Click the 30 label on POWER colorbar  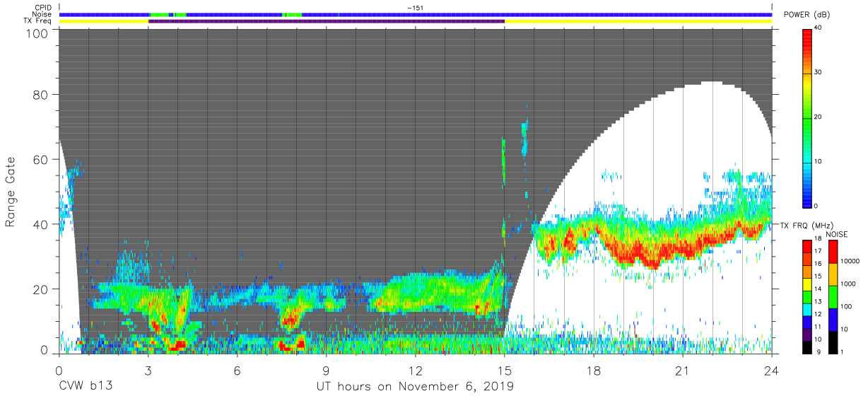(x=819, y=73)
